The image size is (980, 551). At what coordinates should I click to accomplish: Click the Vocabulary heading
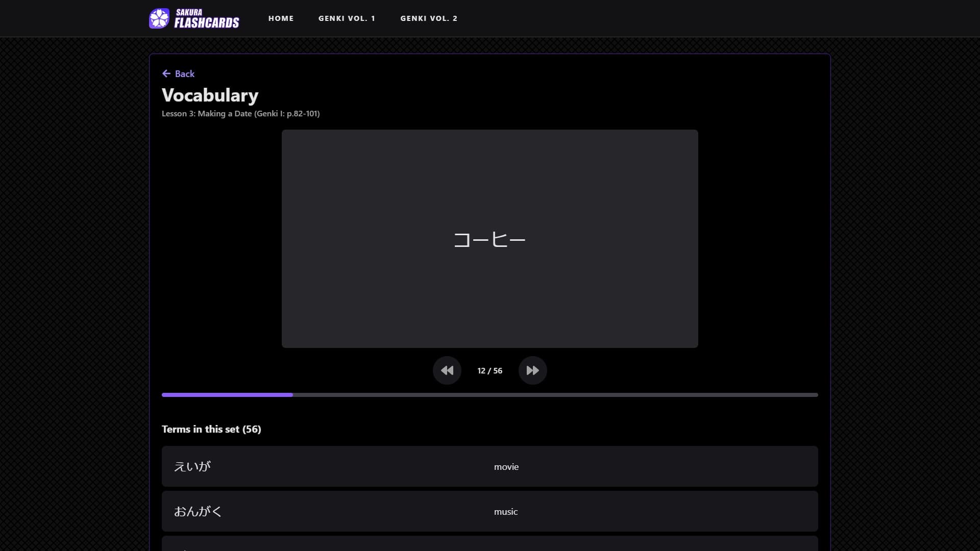click(x=210, y=95)
